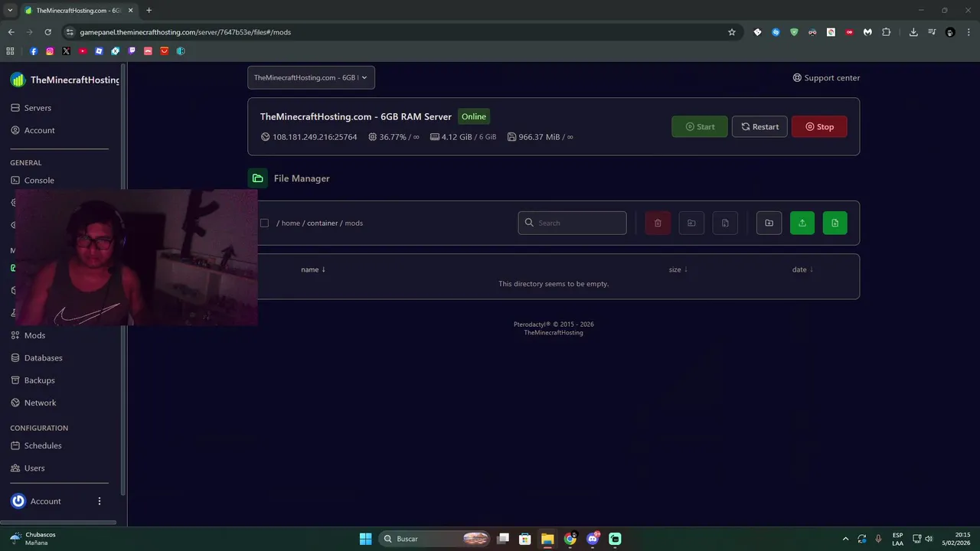
Task: Open Network in the sidebar
Action: [x=33, y=403]
